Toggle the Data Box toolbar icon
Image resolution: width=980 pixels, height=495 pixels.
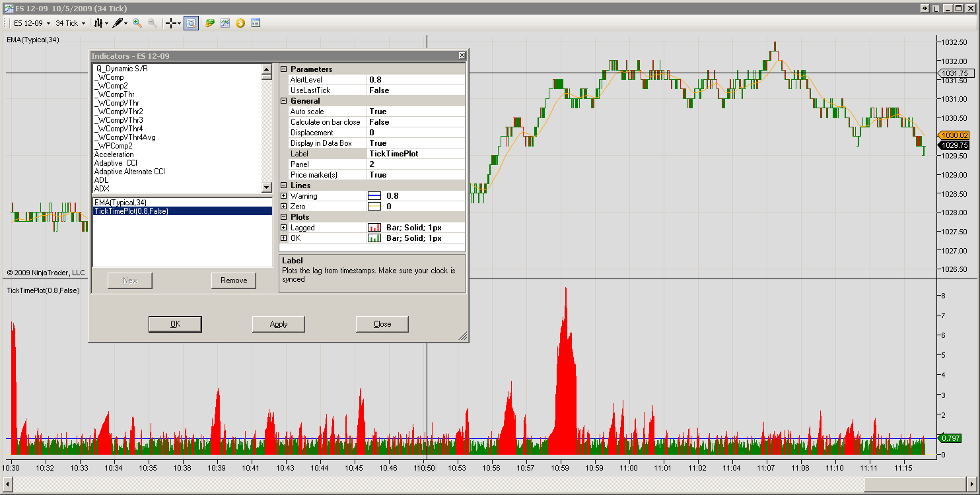pos(190,23)
